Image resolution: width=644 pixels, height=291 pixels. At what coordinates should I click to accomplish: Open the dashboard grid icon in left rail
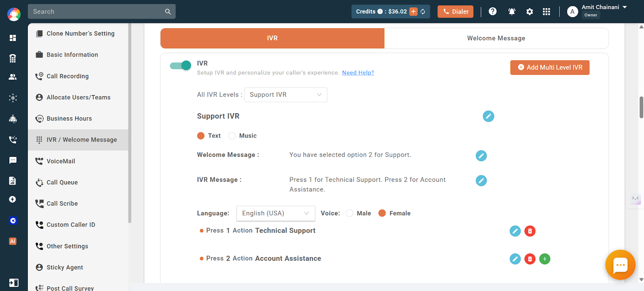coord(13,38)
